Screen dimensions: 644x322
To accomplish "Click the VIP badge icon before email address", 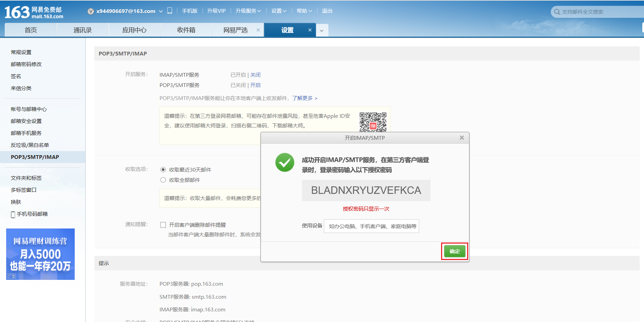I will pyautogui.click(x=91, y=11).
